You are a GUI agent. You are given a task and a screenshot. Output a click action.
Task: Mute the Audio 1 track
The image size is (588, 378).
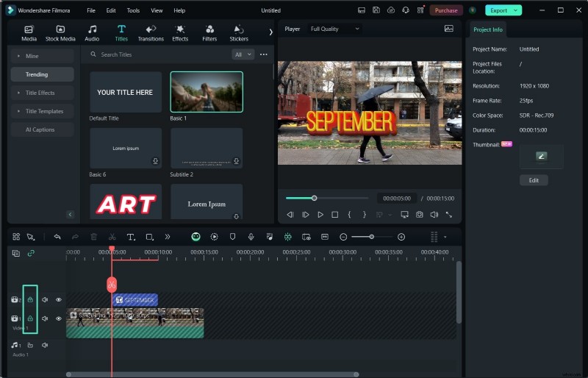45,345
